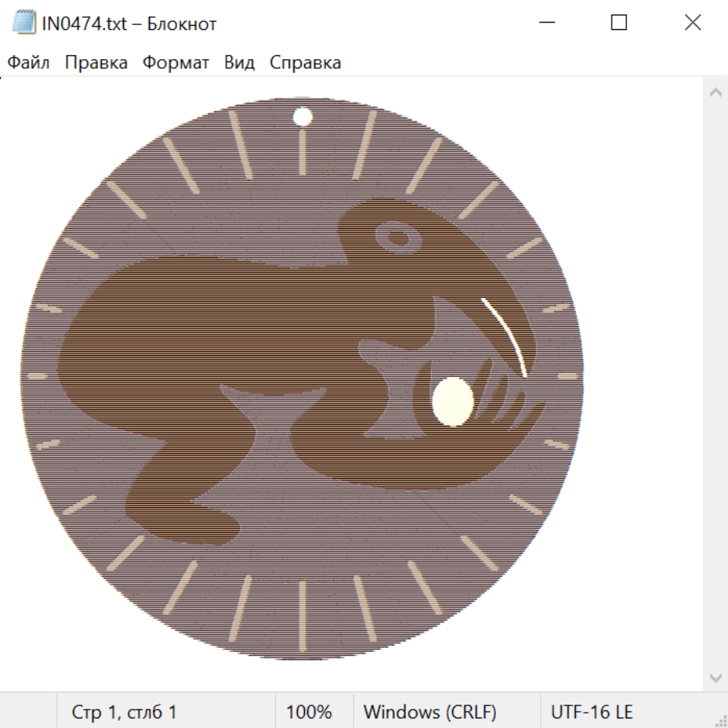Open the Файл menu
728x728 pixels.
28,63
